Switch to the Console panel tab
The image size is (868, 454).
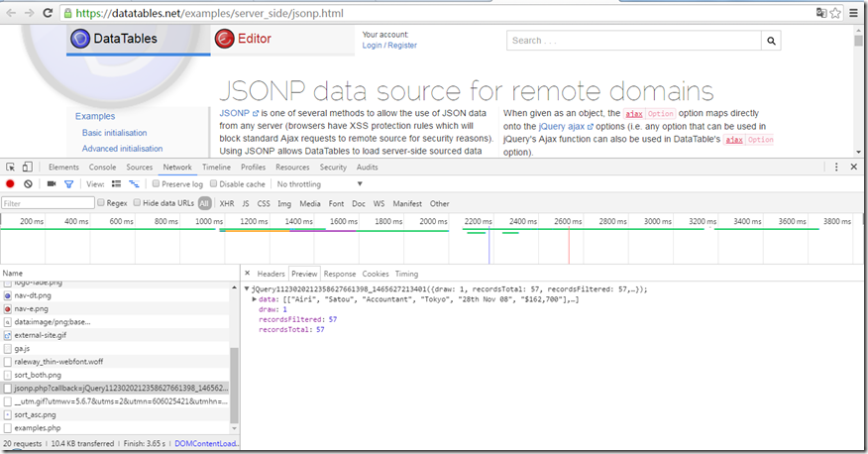[102, 168]
